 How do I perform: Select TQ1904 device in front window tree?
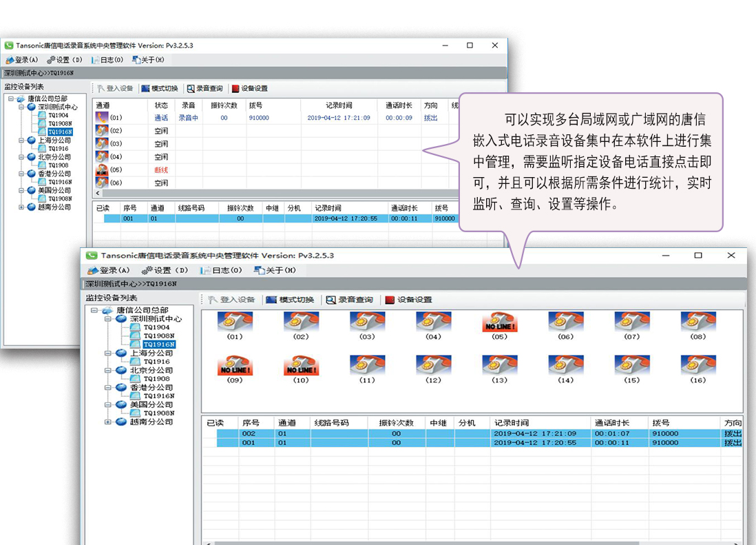(156, 327)
